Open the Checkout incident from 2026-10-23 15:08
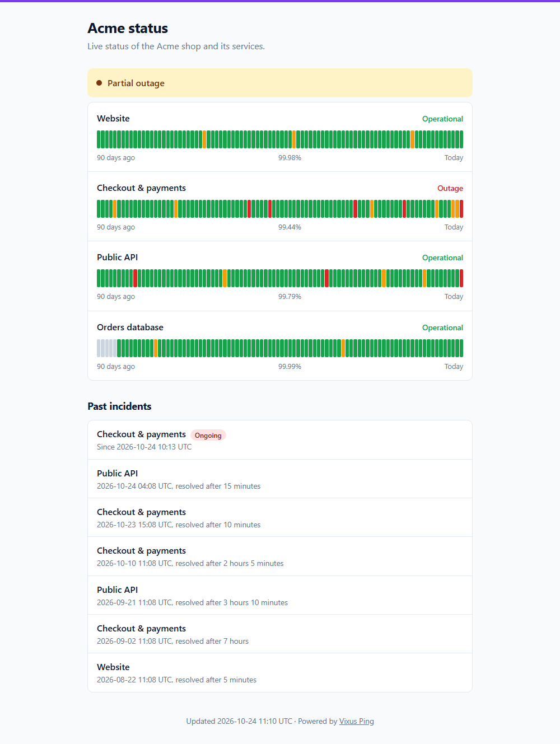This screenshot has width=560, height=744. 280,517
